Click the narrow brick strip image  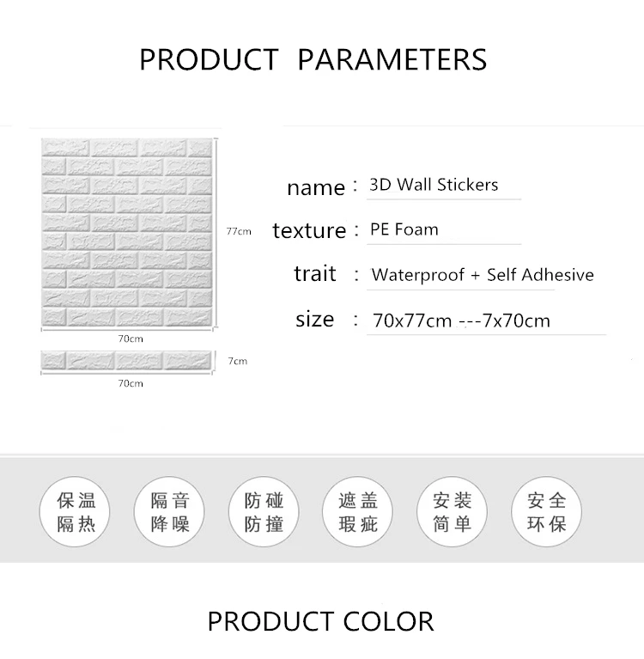coord(126,361)
